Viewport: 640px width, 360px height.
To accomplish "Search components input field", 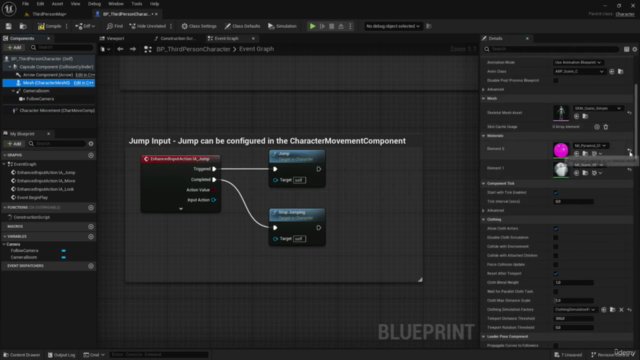I will tap(62, 47).
